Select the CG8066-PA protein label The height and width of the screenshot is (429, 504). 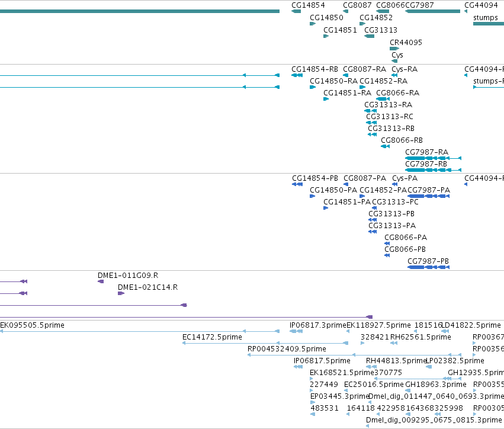coord(406,238)
